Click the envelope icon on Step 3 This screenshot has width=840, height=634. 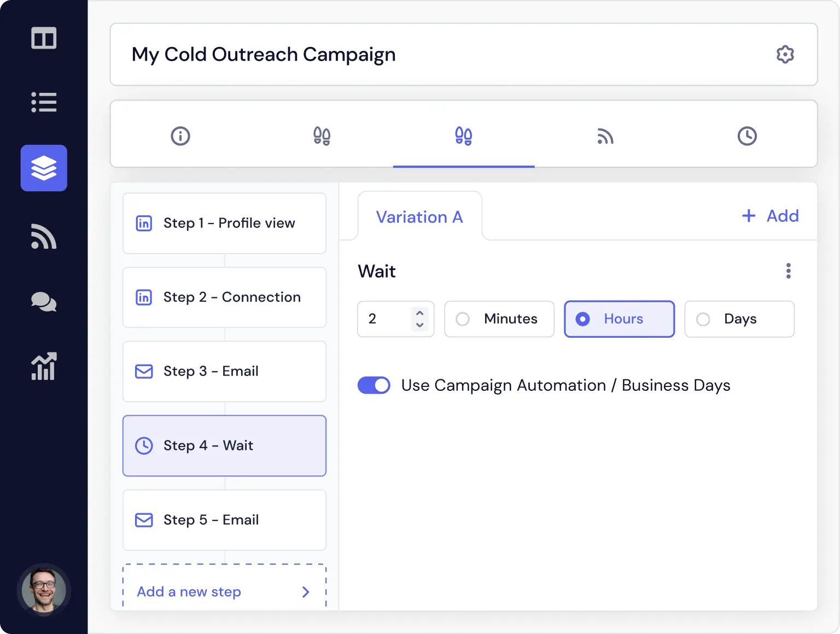coord(144,372)
